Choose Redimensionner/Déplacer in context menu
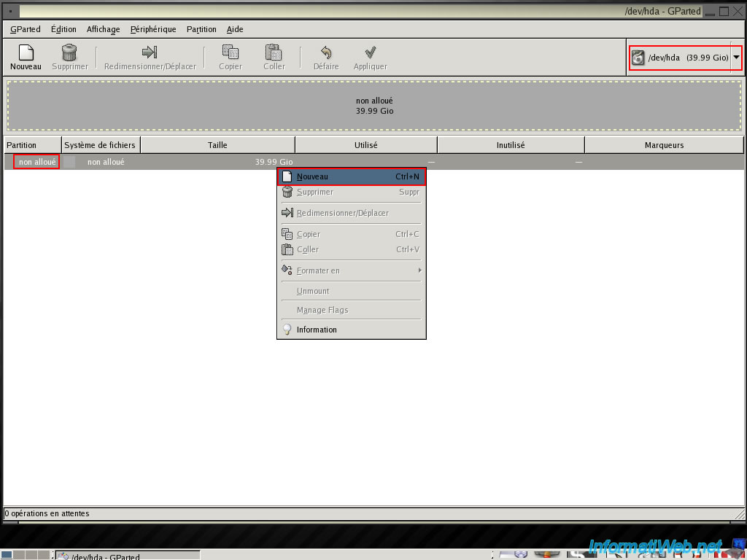 click(x=351, y=213)
